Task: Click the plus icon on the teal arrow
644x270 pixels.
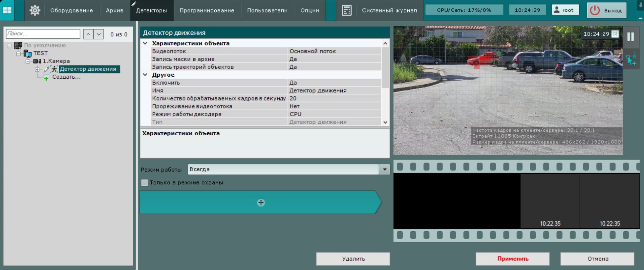Action: tap(261, 202)
